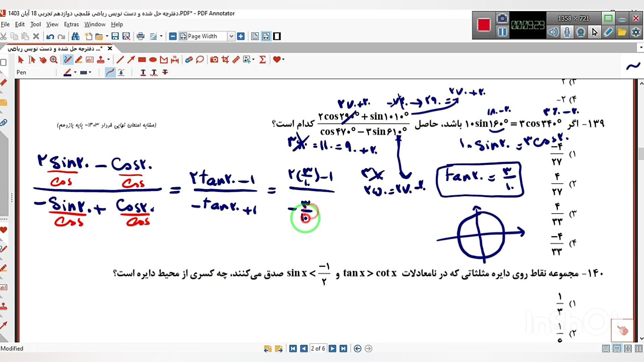Expand the Page Width zoom dropdown

tap(231, 36)
